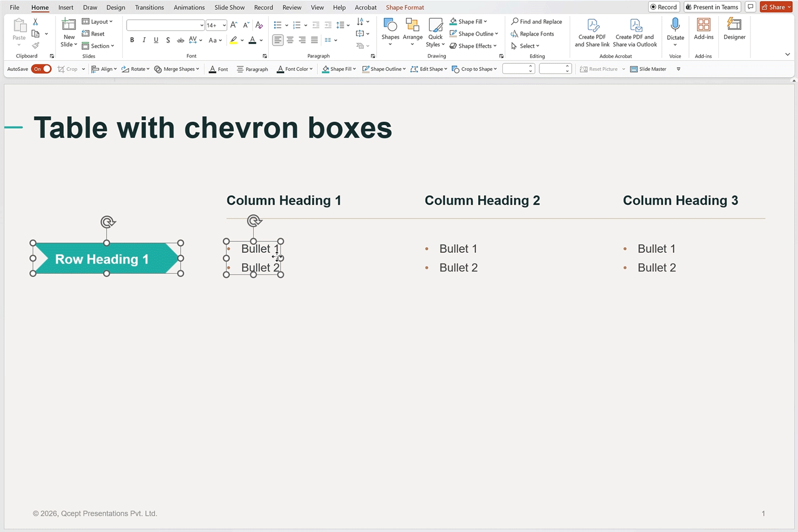
Task: Click the Cut scissors icon
Action: pyautogui.click(x=35, y=22)
